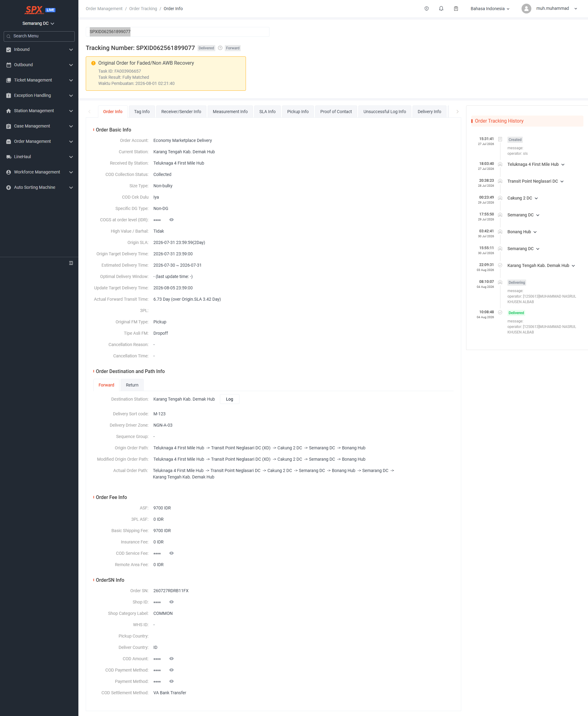Go to Order Tracking breadcrumb

coord(143,9)
